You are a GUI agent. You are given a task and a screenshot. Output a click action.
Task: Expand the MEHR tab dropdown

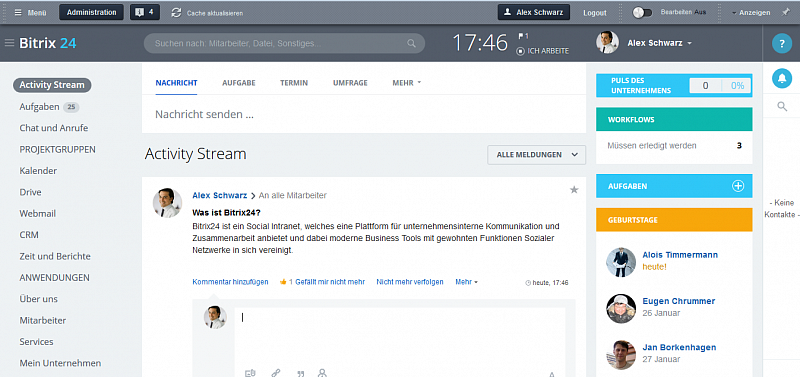tap(407, 83)
